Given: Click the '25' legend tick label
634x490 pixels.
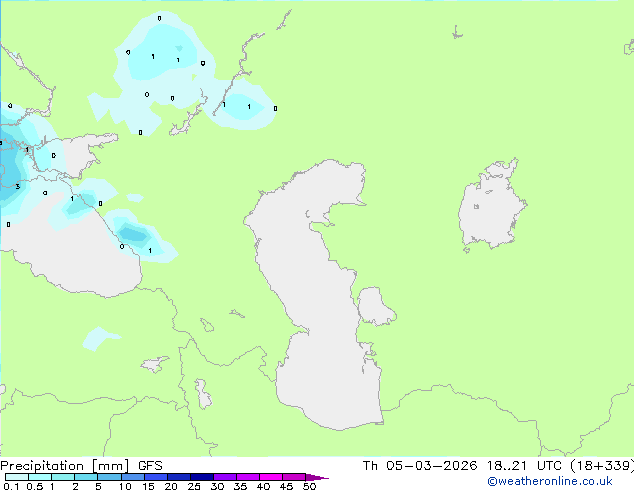Looking at the screenshot, I should tap(194, 486).
